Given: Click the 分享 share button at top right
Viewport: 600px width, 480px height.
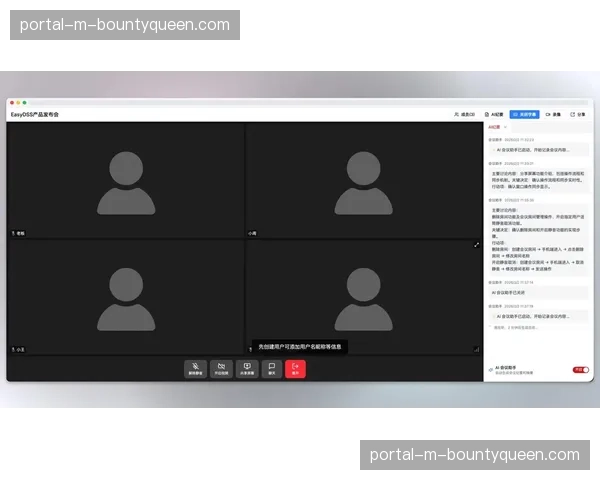Looking at the screenshot, I should click(579, 115).
